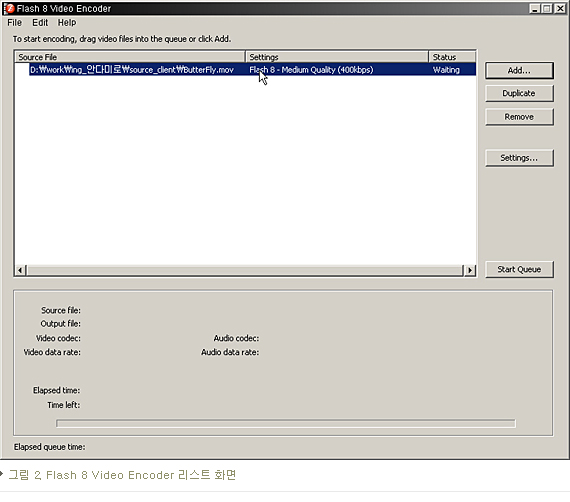570x502 pixels.
Task: Close the Flash 8 Video Encoder window
Action: point(560,9)
